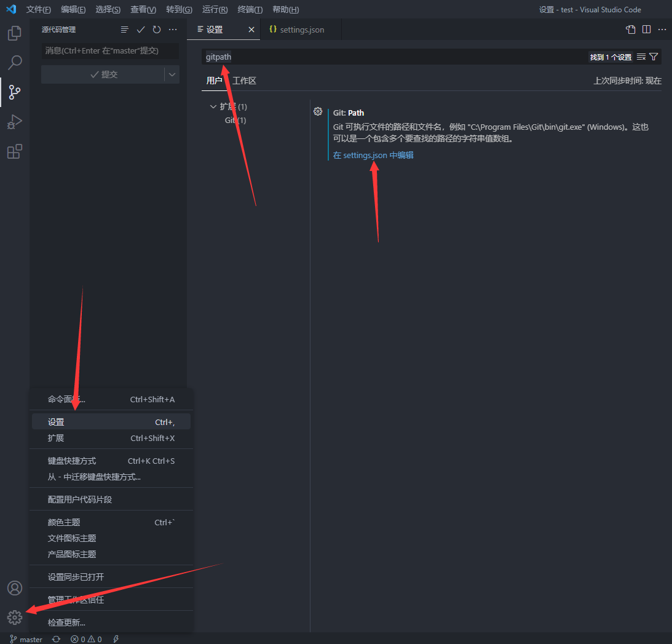Focus the commit message input box
The width and height of the screenshot is (672, 644).
coord(110,50)
